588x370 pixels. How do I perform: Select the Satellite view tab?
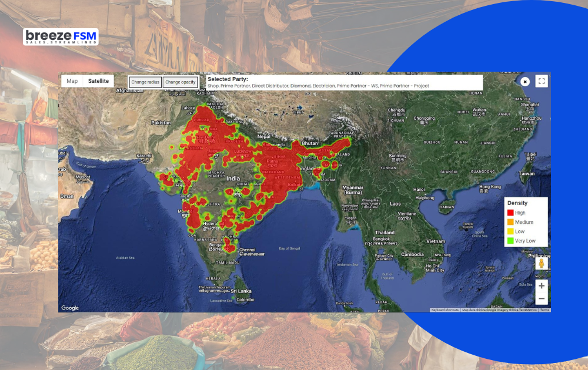click(98, 81)
